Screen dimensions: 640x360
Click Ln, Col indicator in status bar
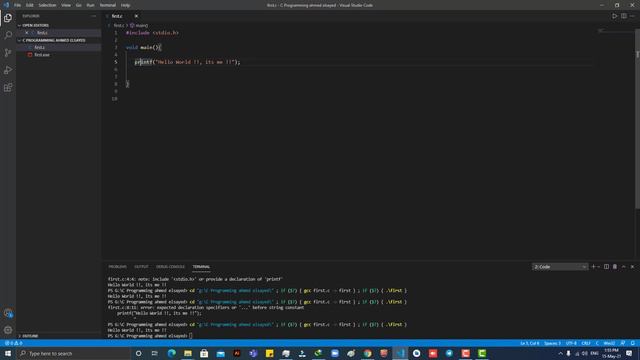[x=529, y=343]
